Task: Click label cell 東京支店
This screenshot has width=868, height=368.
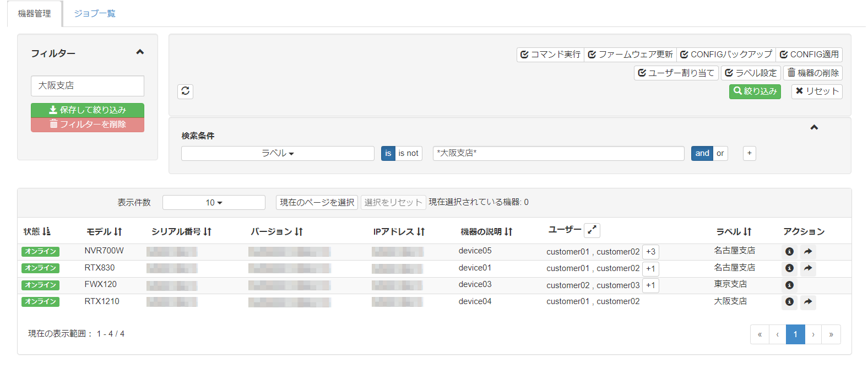Action: click(730, 284)
